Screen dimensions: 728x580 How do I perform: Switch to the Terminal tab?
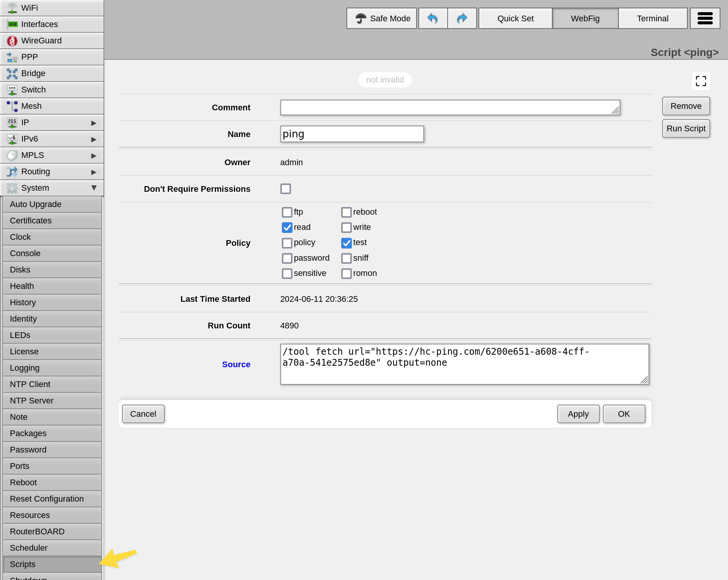tap(653, 18)
